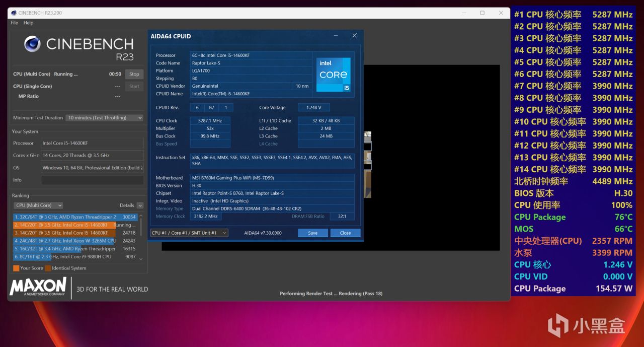The width and height of the screenshot is (644, 347).
Task: Click the Cinebench R23 logo icon
Action: 33,44
